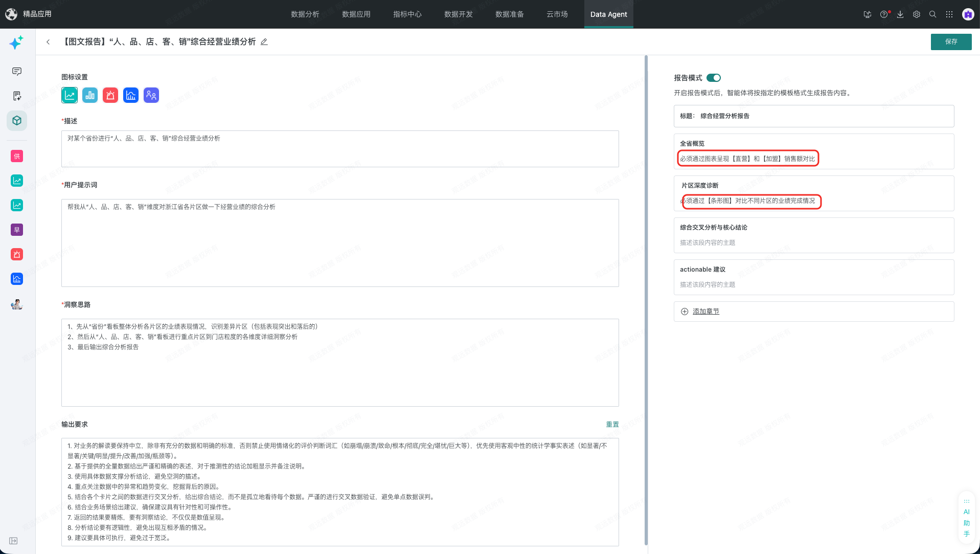Screen dimensions: 980x554
Task: Open the user avatar menu
Action: click(x=968, y=14)
